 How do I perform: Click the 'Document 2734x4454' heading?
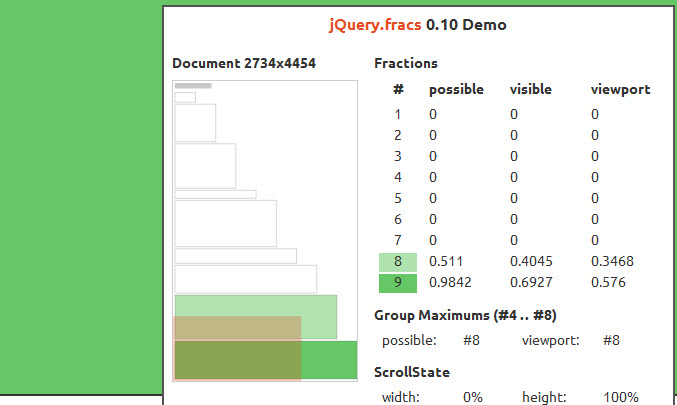pyautogui.click(x=244, y=63)
